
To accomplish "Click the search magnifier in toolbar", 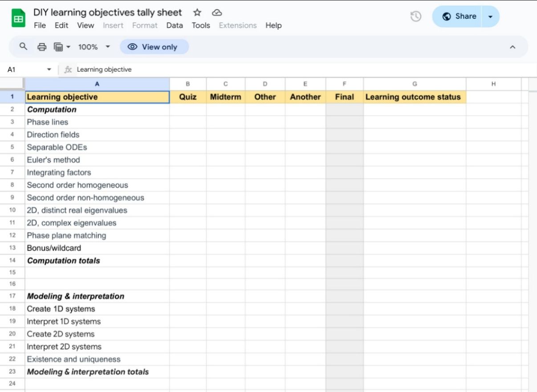I will [x=24, y=47].
